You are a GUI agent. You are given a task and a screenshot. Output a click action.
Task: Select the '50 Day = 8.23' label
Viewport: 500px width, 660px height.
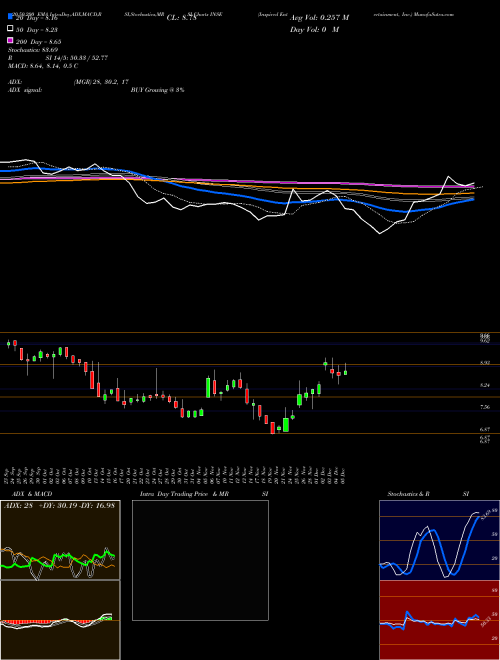click(x=37, y=30)
